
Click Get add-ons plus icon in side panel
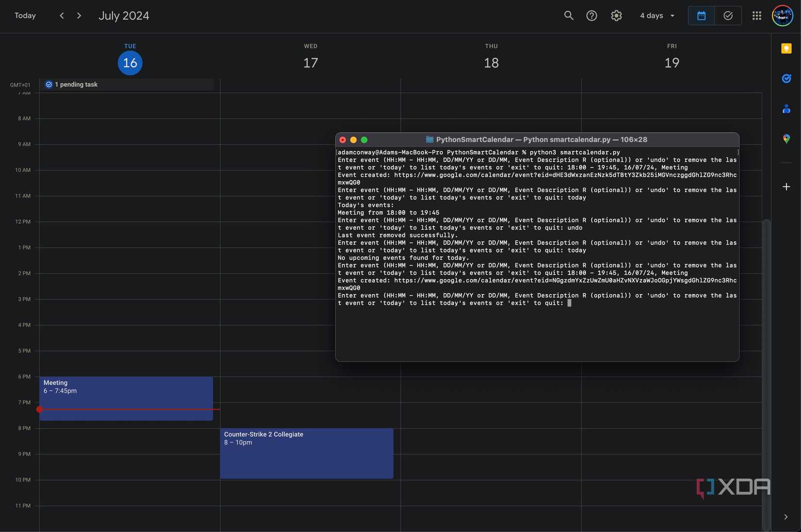(x=786, y=186)
